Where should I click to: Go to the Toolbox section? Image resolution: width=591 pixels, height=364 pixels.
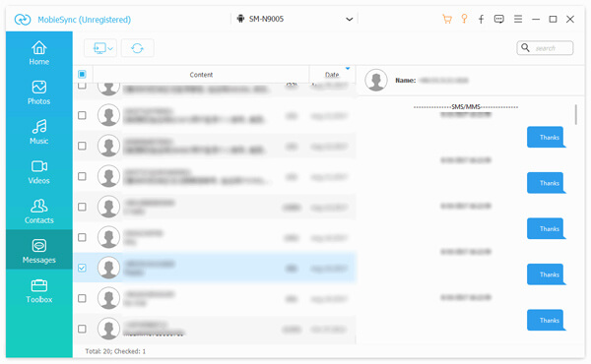point(38,291)
